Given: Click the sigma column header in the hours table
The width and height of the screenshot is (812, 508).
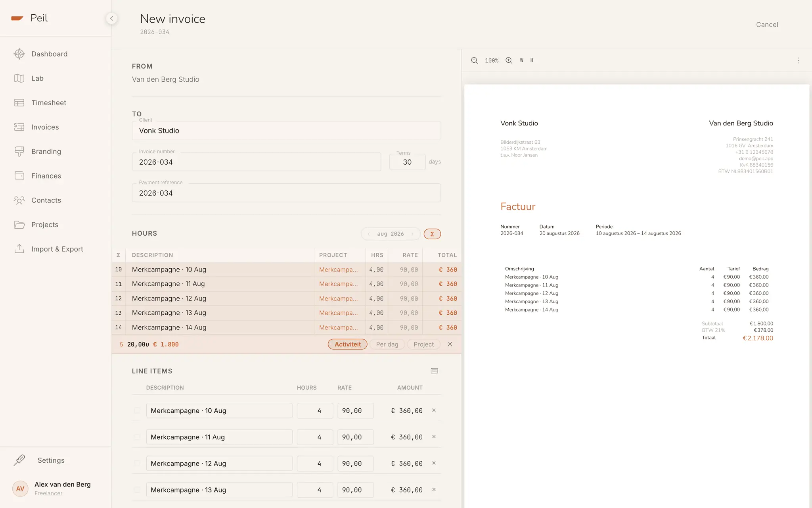Looking at the screenshot, I should click(118, 255).
